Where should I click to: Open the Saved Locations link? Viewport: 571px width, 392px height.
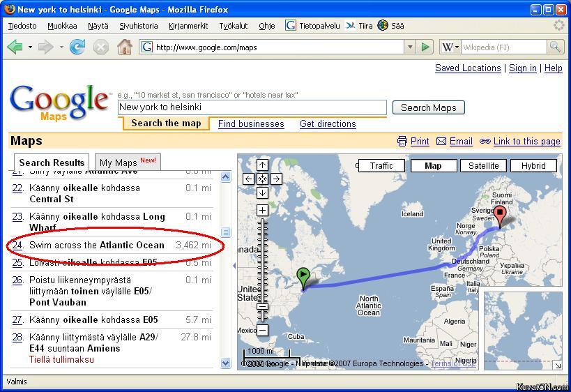tap(468, 68)
